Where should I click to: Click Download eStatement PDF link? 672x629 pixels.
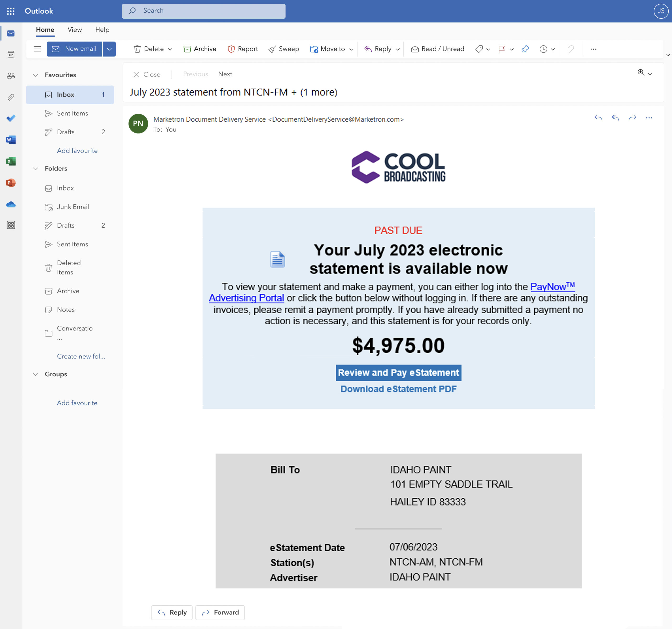click(398, 389)
